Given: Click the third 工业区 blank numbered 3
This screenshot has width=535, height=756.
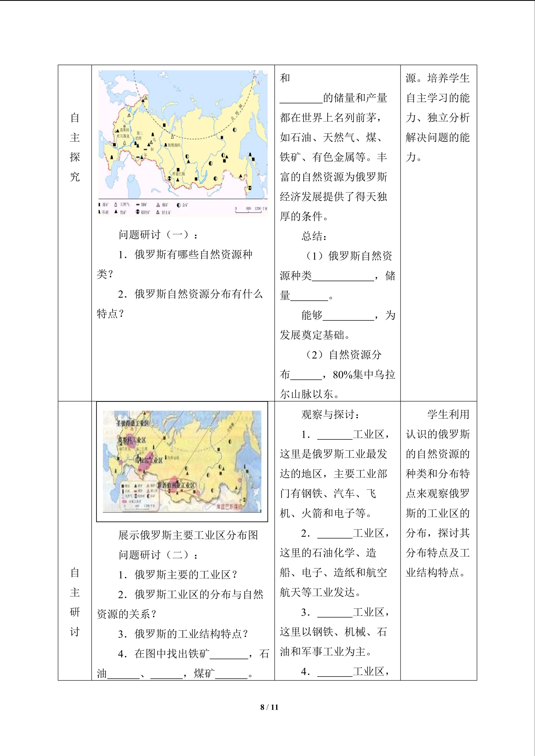Looking at the screenshot, I should click(335, 612).
